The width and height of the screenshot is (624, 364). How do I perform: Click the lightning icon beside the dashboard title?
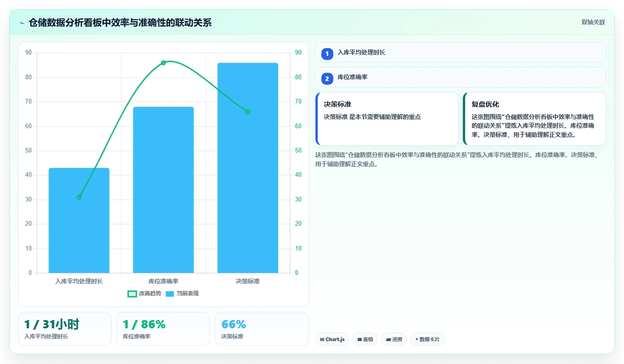22,23
